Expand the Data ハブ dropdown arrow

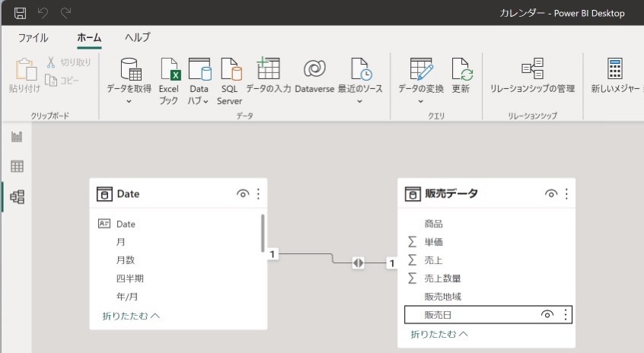coord(206,101)
